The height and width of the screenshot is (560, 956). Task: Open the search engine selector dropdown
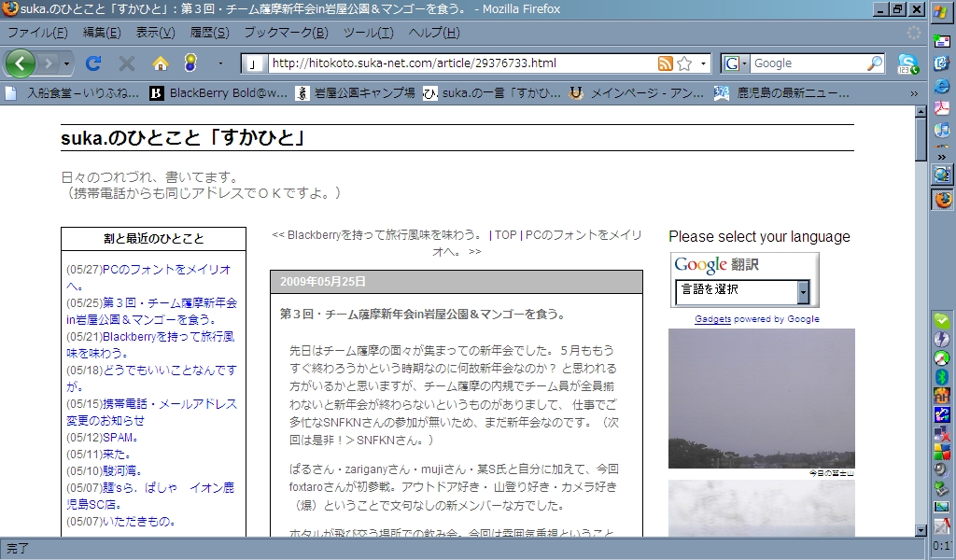point(736,63)
